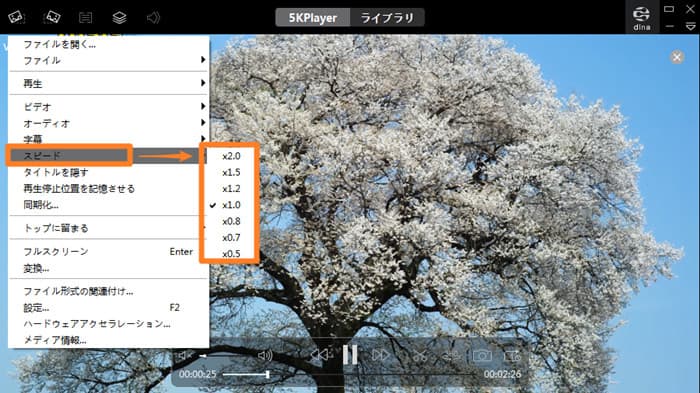
Task: Open メディア情報... from the menu
Action: (x=108, y=340)
